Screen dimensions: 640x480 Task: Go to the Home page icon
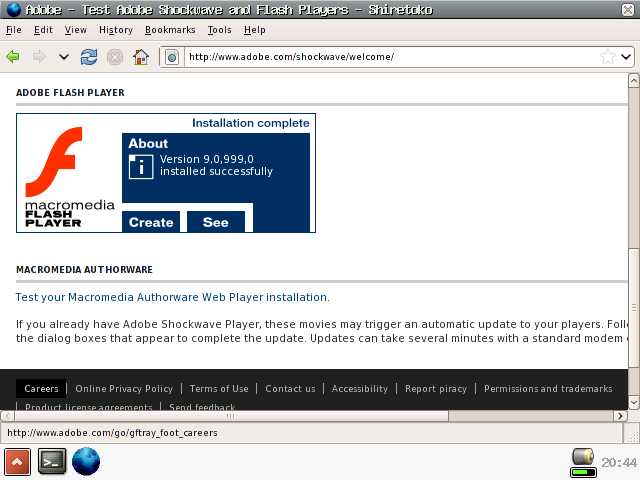141,57
